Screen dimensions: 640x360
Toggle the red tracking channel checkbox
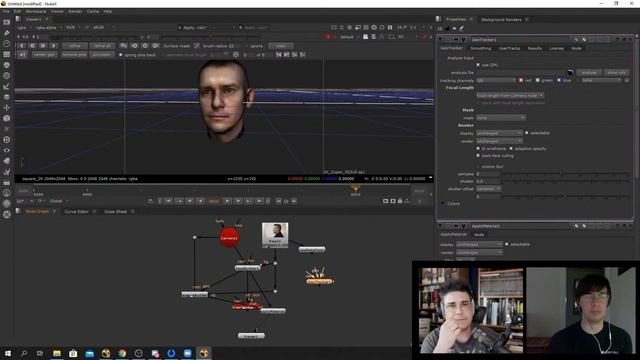pos(521,80)
